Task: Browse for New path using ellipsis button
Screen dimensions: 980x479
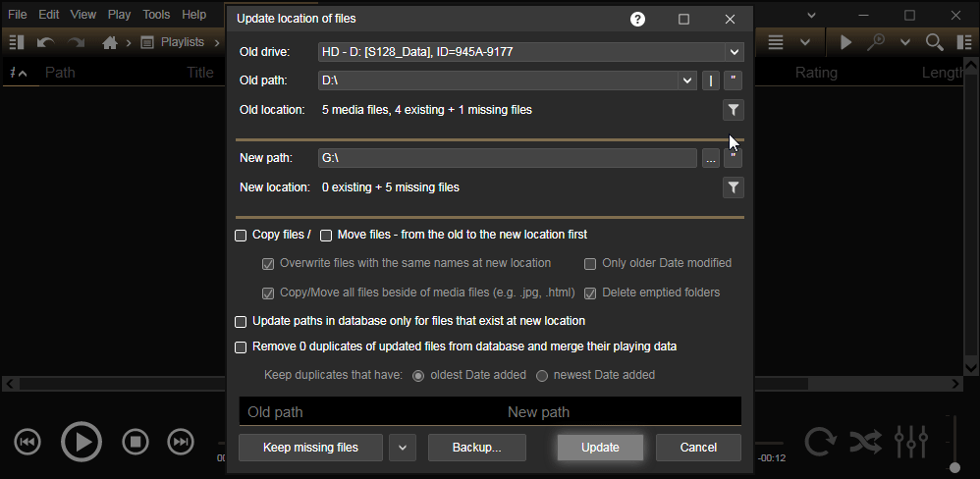Action: pyautogui.click(x=711, y=158)
